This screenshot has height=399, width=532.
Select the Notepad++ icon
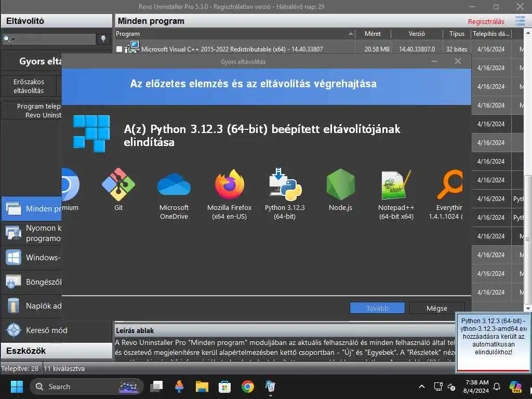click(396, 184)
